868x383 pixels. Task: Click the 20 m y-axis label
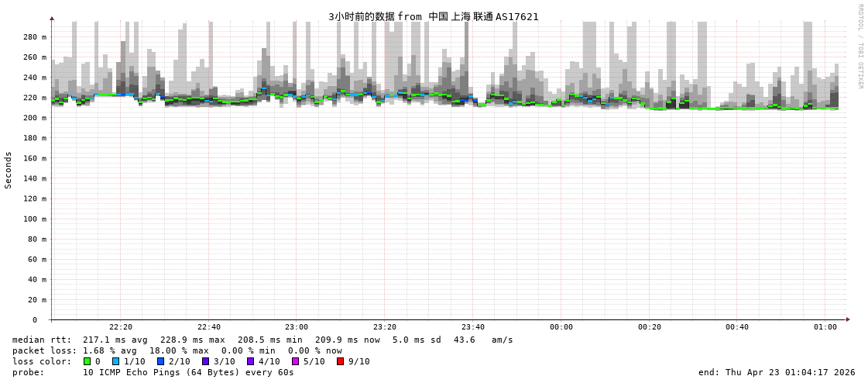(x=37, y=300)
